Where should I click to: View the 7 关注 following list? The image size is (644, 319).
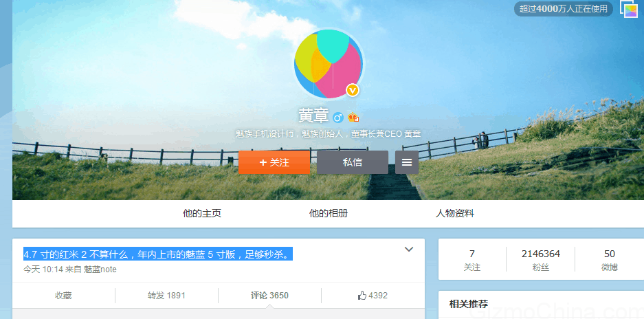[x=472, y=260]
